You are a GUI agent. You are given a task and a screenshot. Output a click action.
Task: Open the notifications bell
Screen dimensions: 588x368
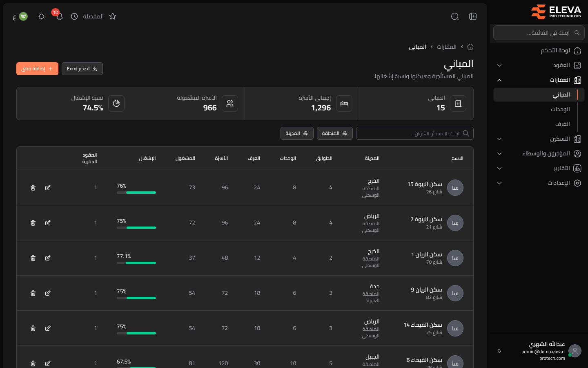click(x=59, y=16)
